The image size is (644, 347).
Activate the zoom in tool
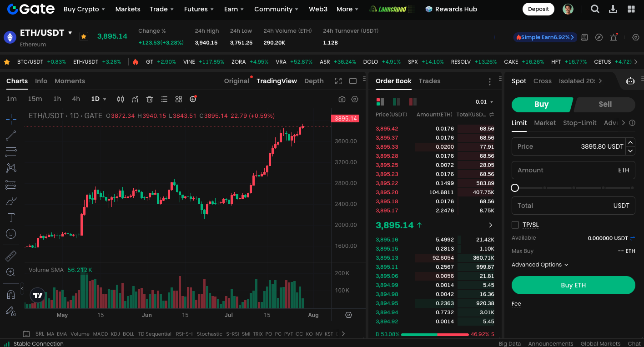coord(11,272)
